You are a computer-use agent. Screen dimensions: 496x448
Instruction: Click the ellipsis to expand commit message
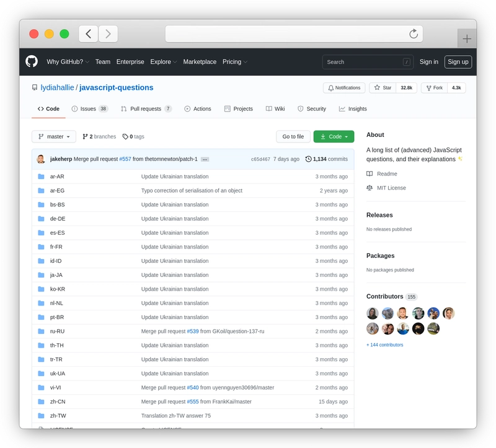tap(205, 159)
